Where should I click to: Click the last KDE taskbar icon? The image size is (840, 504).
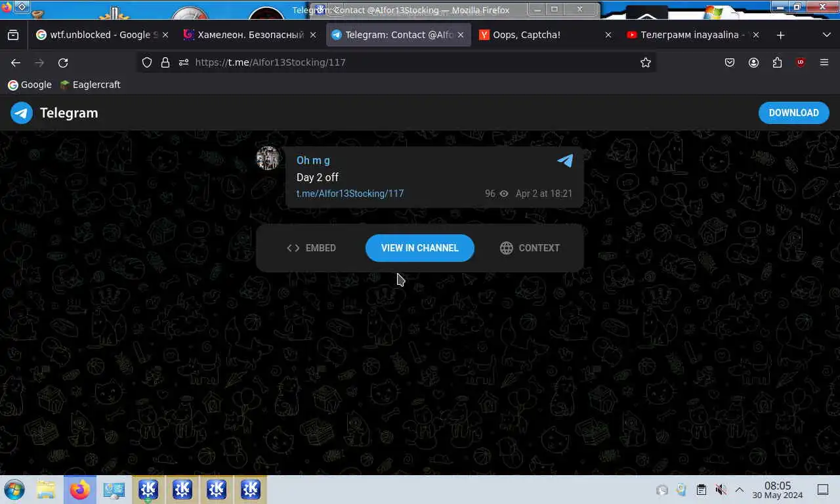tap(251, 490)
